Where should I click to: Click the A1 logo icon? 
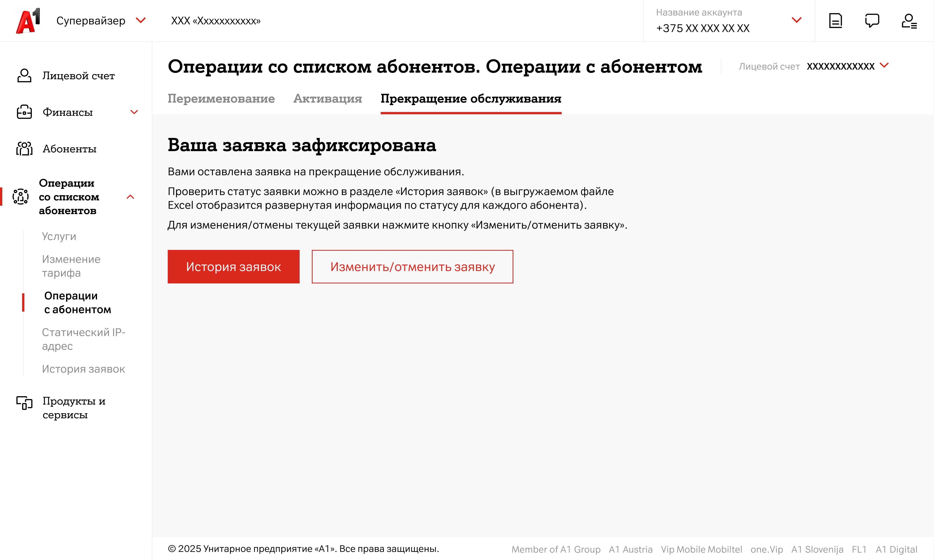(28, 21)
